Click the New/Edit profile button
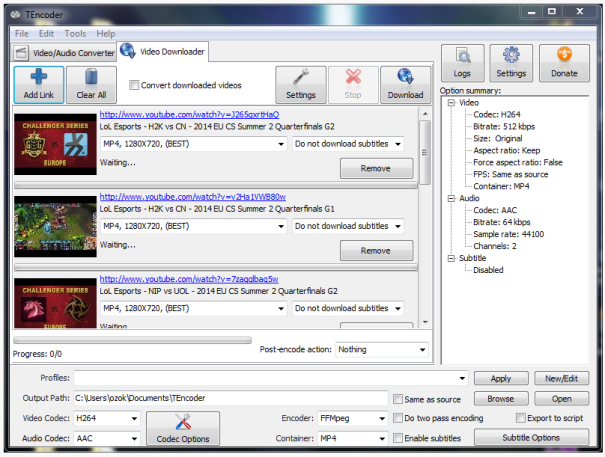This screenshot has width=605, height=457. [x=561, y=379]
